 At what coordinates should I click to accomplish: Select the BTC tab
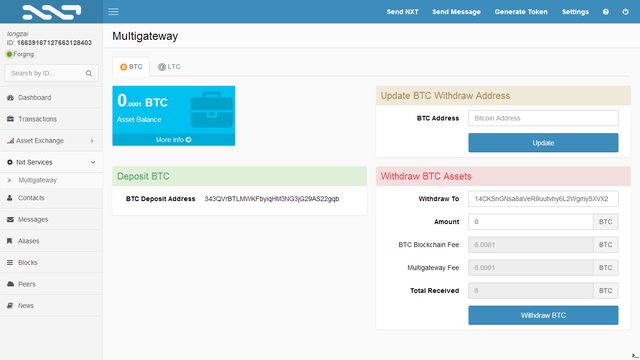pyautogui.click(x=131, y=67)
